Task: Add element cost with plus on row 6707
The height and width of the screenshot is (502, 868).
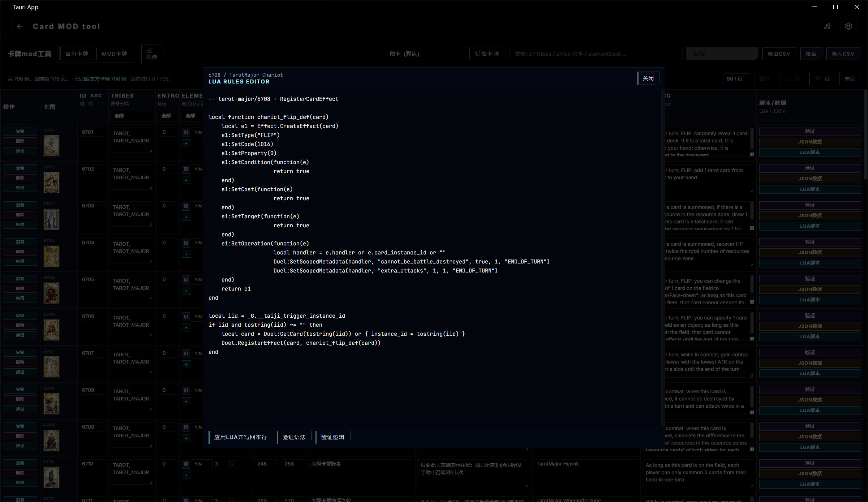Action: point(186,365)
